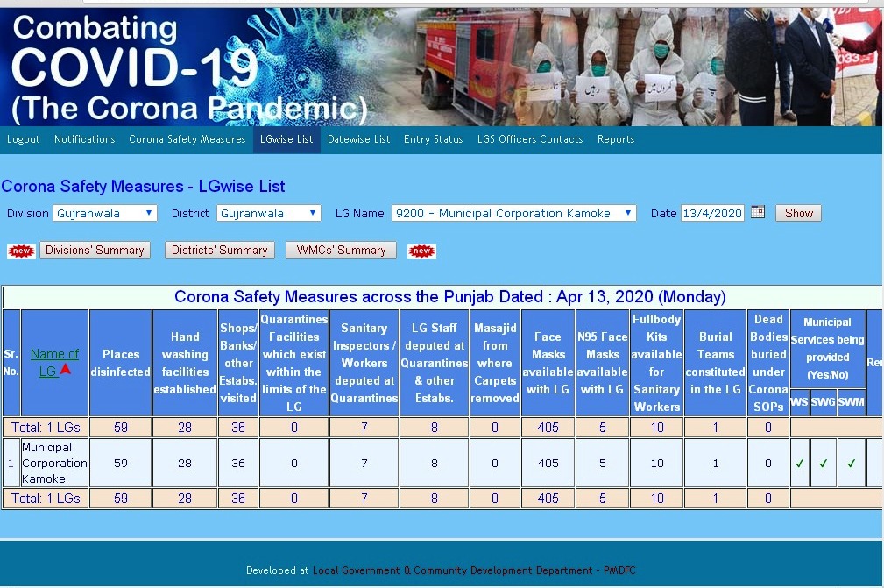
Task: Open the Division dropdown showing Gujranwala
Action: click(105, 213)
